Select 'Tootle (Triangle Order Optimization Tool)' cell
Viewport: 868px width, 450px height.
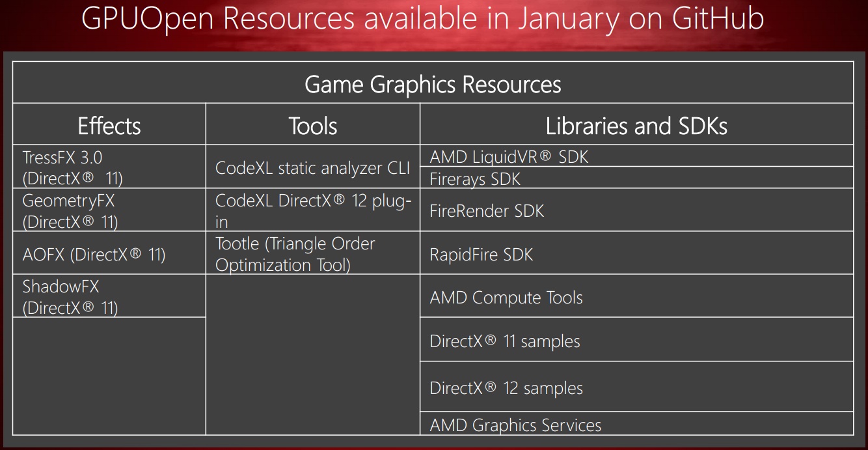click(313, 253)
